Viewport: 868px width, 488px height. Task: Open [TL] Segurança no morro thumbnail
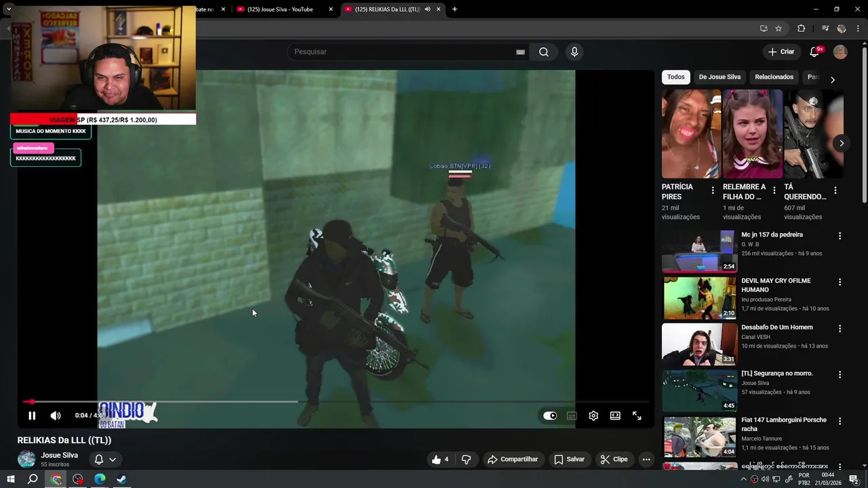[699, 390]
